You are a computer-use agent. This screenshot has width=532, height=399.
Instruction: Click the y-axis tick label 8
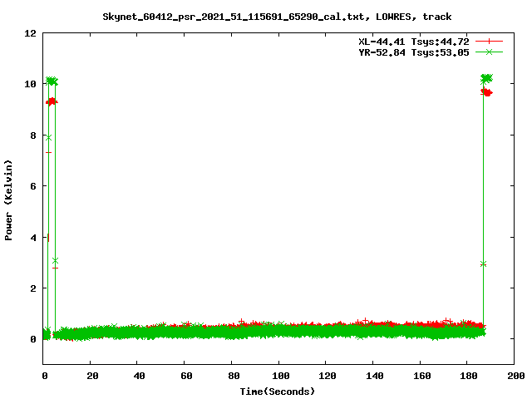pyautogui.click(x=33, y=135)
